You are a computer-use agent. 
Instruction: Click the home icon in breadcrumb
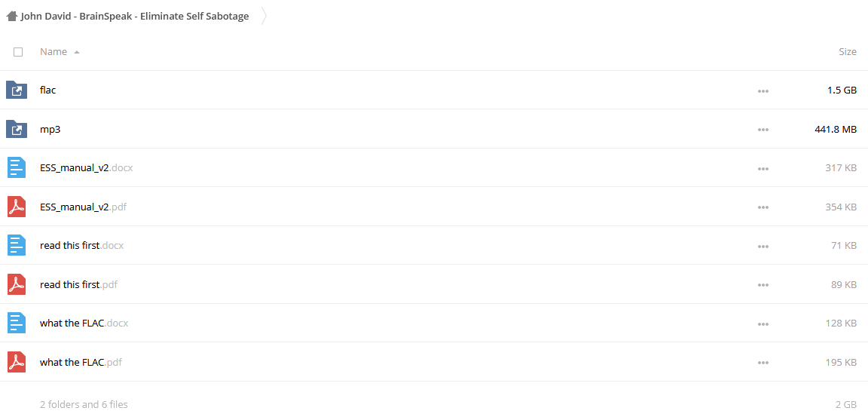(11, 16)
